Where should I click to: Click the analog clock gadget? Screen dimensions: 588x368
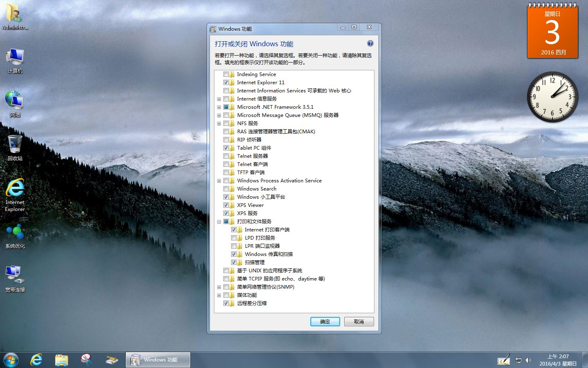pyautogui.click(x=552, y=97)
